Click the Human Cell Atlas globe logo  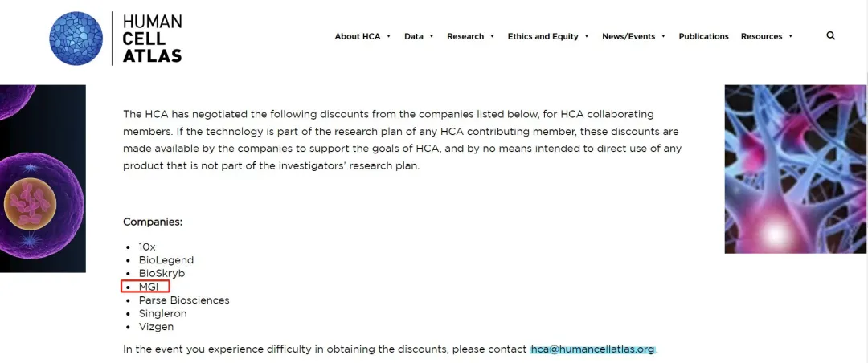click(x=76, y=39)
